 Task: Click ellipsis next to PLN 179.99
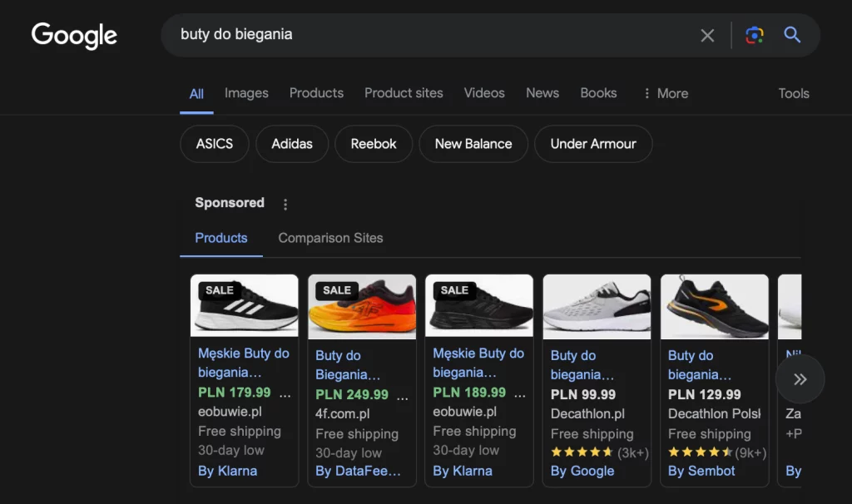(x=285, y=393)
